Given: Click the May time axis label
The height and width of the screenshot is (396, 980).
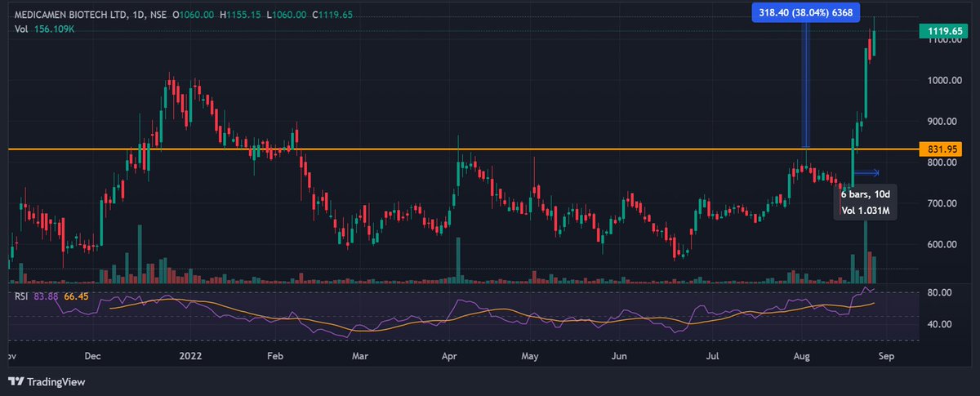Looking at the screenshot, I should click(532, 356).
